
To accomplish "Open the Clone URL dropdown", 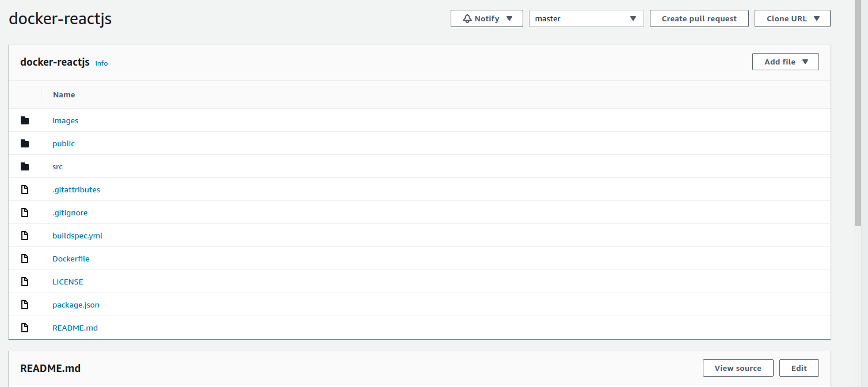I will [792, 18].
